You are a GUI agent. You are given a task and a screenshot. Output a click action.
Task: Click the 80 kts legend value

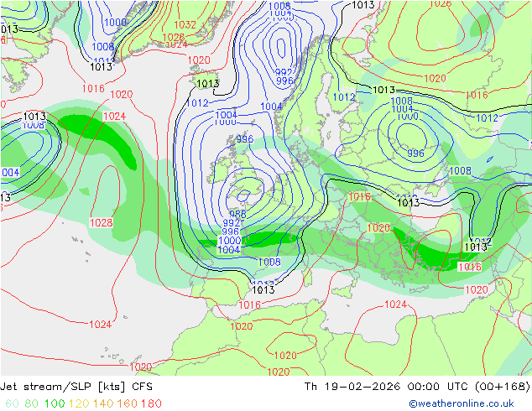coord(32,403)
